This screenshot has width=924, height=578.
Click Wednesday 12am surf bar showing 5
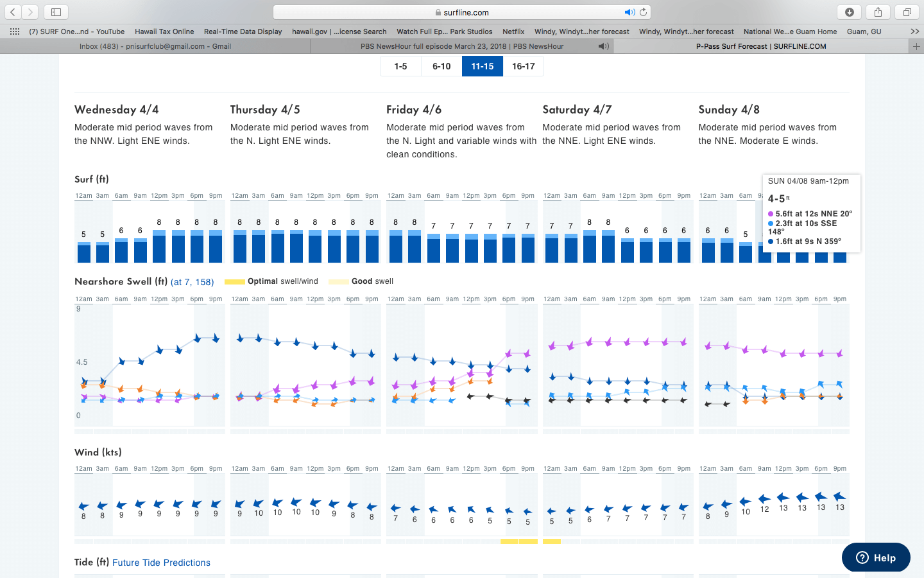[x=83, y=252]
